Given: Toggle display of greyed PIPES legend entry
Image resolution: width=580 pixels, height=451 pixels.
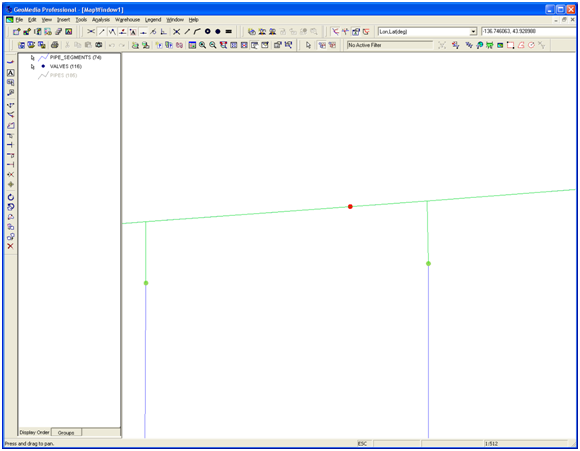Looking at the screenshot, I should click(57, 75).
